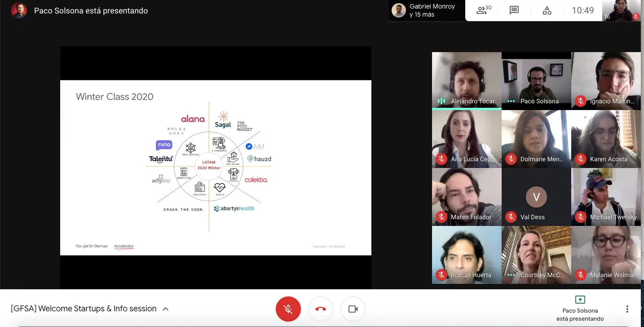The height and width of the screenshot is (327, 644).
Task: Click the presented Winter Class 2020 slide
Action: (x=216, y=168)
